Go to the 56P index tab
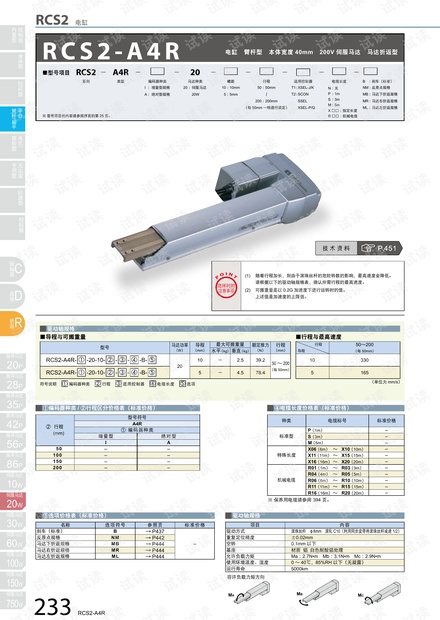 pos(13,442)
